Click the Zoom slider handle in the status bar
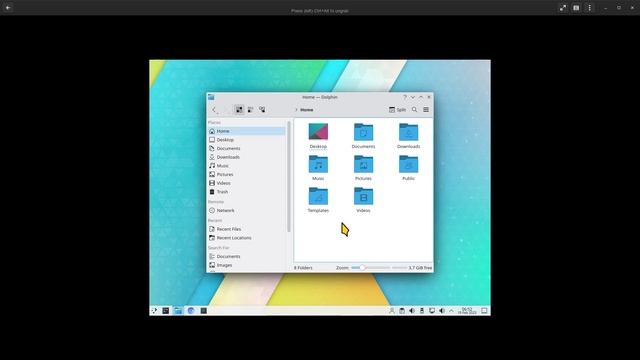The height and width of the screenshot is (360, 640). coord(362,268)
